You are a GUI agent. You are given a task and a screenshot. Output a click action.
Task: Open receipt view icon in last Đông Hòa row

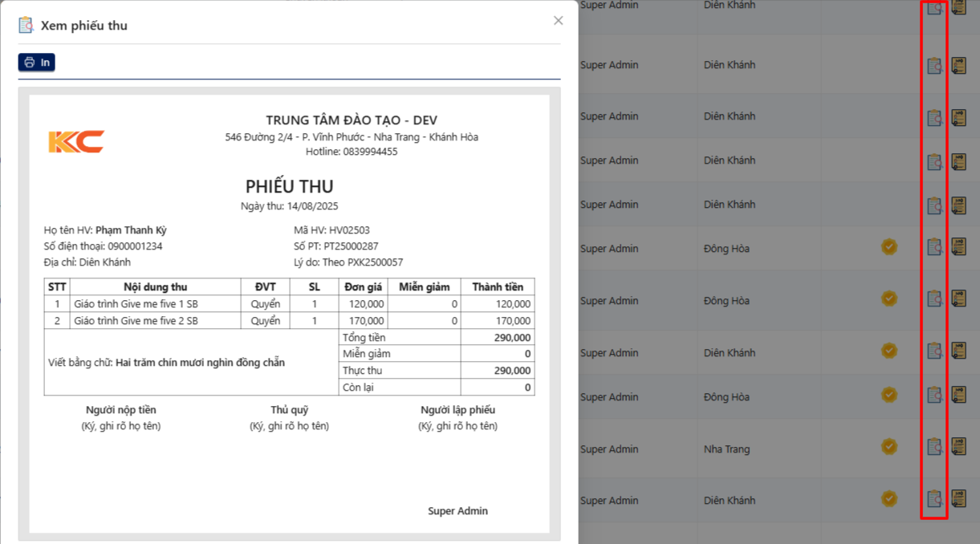click(934, 396)
